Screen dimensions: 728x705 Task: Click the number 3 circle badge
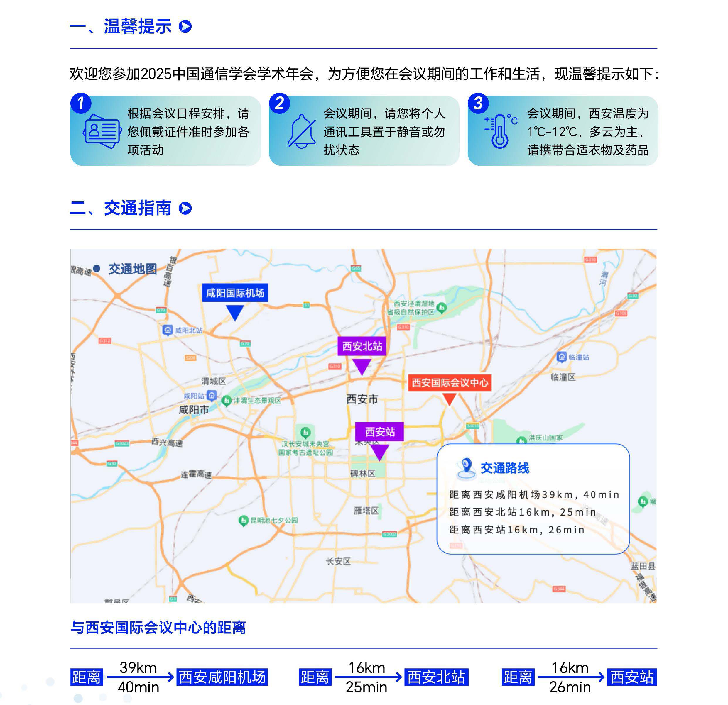click(478, 103)
